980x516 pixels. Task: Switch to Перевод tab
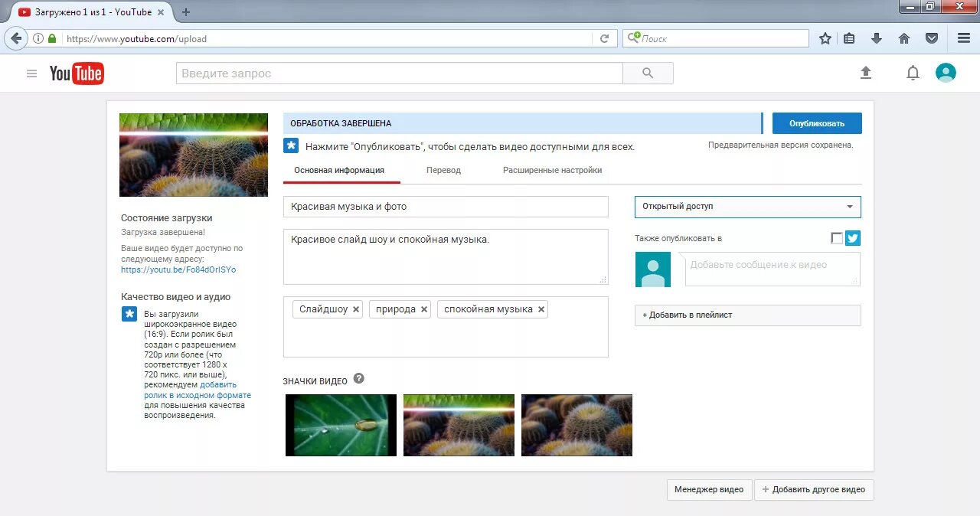click(443, 170)
